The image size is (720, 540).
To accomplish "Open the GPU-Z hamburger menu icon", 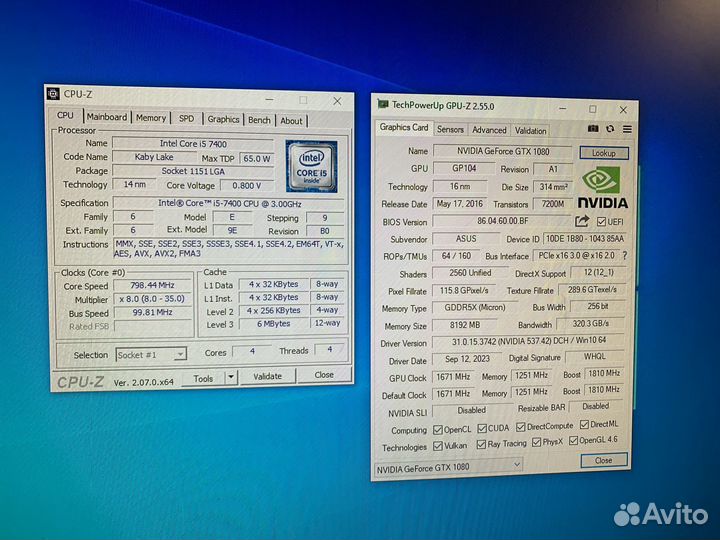I will pos(627,129).
